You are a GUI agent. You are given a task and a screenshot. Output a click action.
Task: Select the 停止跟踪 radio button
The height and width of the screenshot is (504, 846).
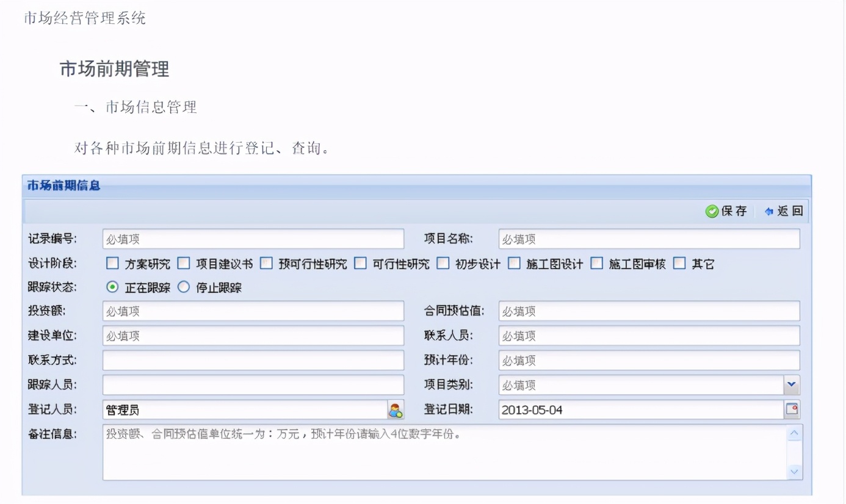tap(184, 287)
